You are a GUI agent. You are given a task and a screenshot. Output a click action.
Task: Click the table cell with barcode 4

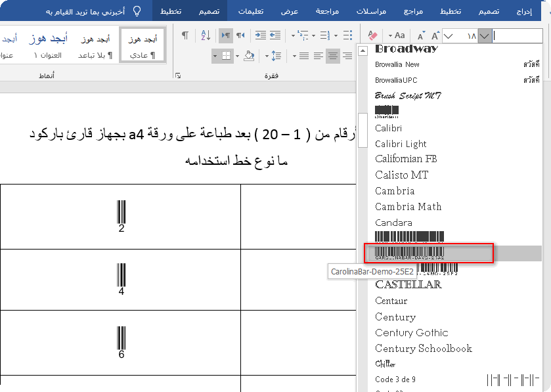tap(121, 280)
